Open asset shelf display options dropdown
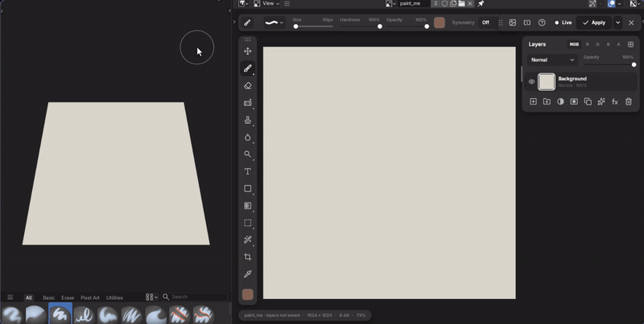This screenshot has width=644, height=324. click(x=152, y=297)
